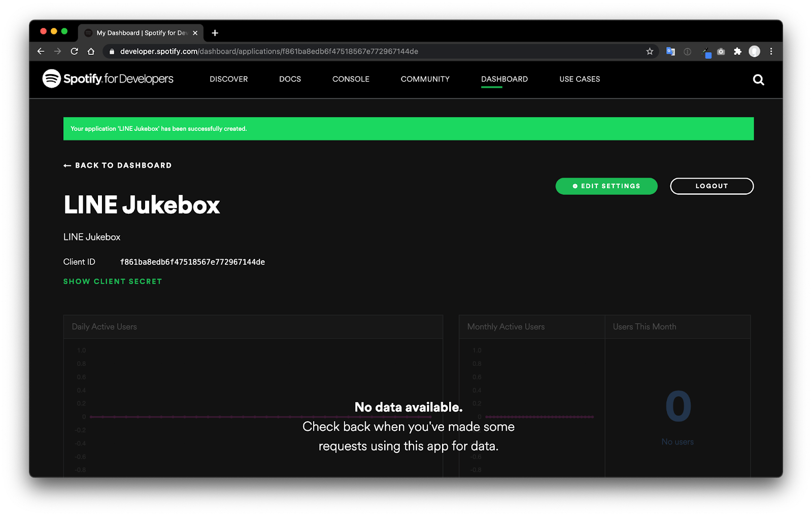The image size is (812, 516).
Task: Open the site search magnifier icon
Action: [x=758, y=80]
